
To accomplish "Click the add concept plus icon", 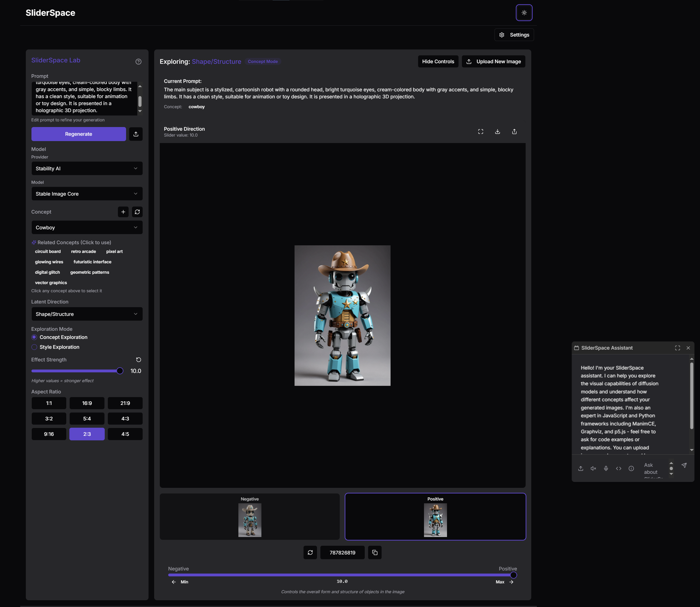I will point(123,212).
